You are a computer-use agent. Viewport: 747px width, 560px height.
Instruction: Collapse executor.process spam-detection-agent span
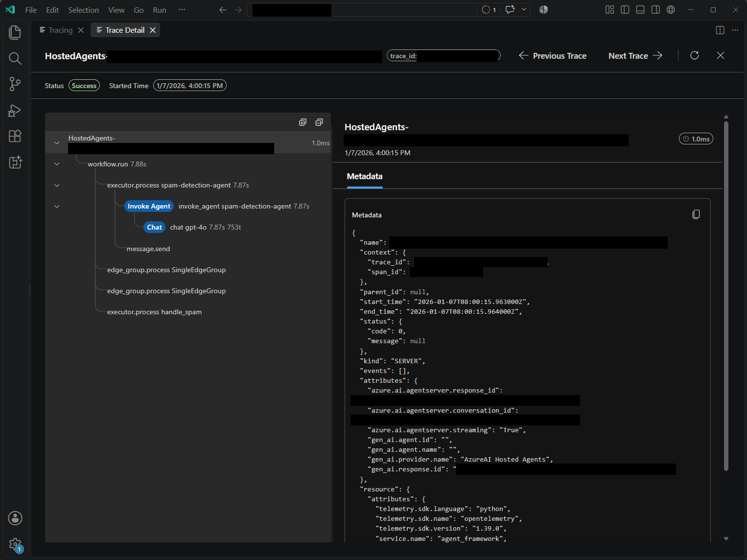click(57, 186)
